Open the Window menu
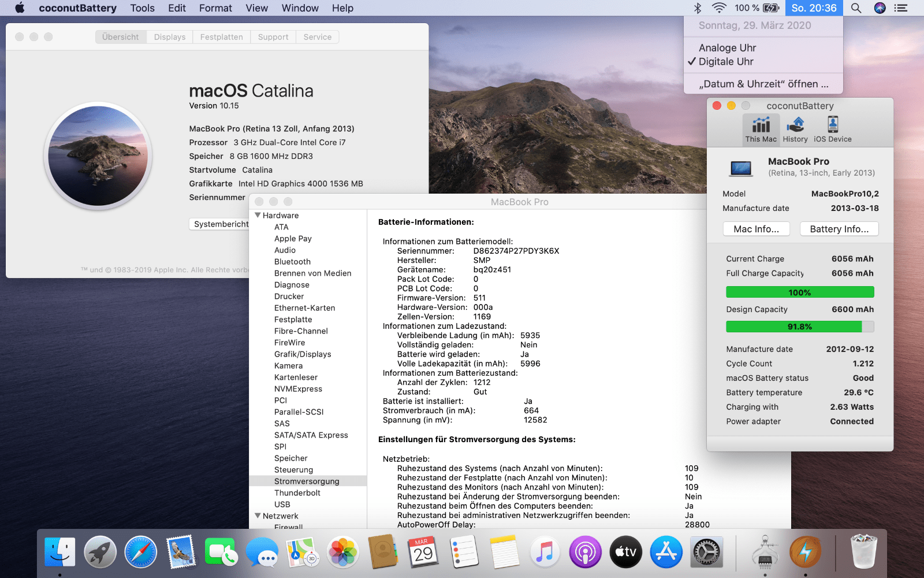924x578 pixels. point(300,8)
